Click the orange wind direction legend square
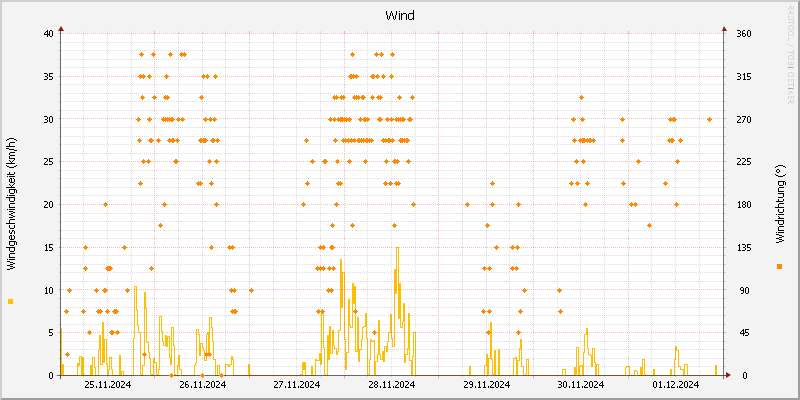The width and height of the screenshot is (800, 400). [x=779, y=266]
